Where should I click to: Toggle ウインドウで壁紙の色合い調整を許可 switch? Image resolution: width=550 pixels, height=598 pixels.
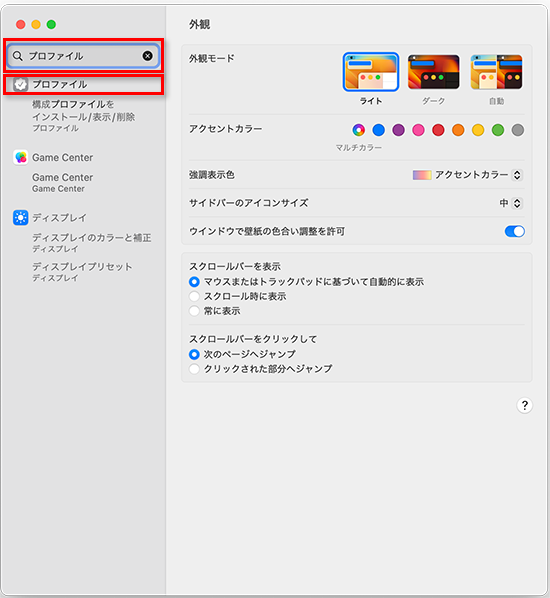pos(515,231)
